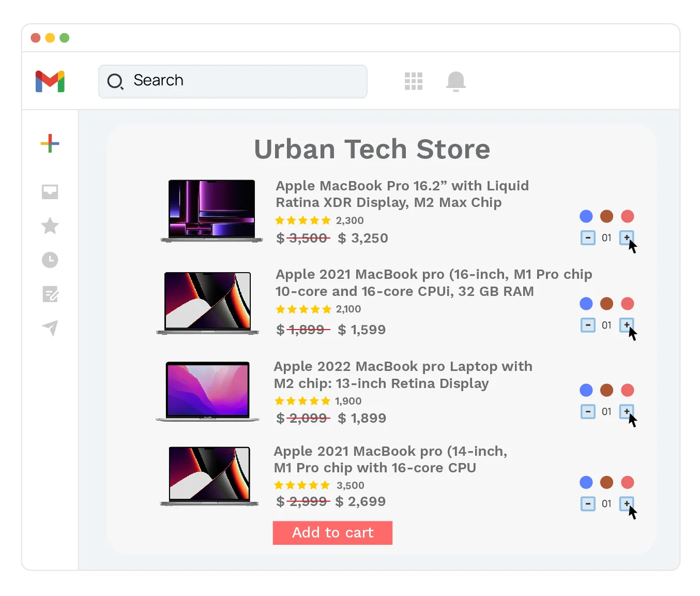Click the 2,300 rating stars
Image resolution: width=700 pixels, height=596 pixels.
[x=303, y=220]
